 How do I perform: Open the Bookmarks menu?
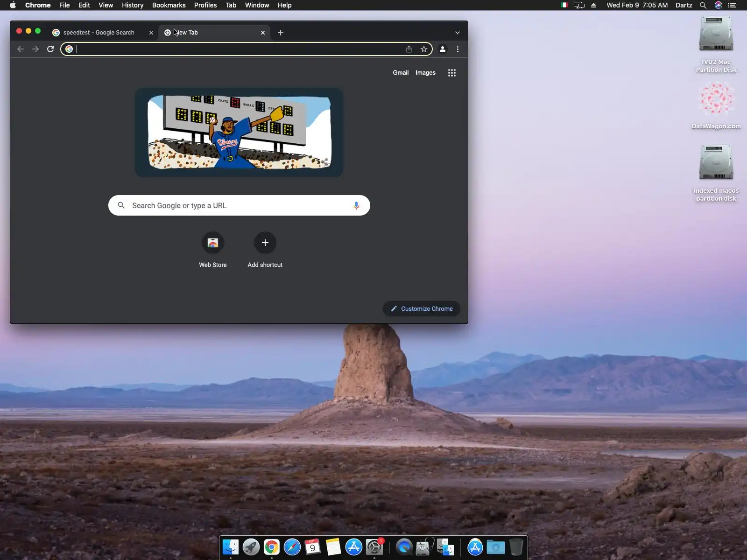(169, 5)
